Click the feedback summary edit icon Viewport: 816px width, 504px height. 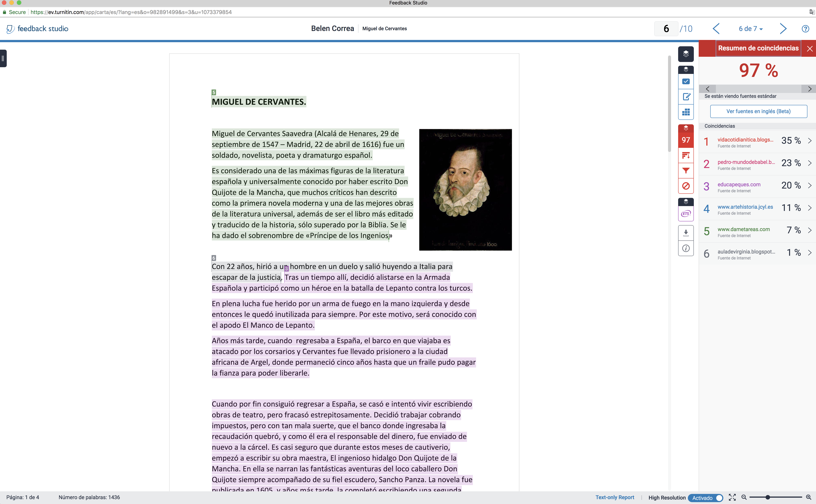click(x=686, y=97)
